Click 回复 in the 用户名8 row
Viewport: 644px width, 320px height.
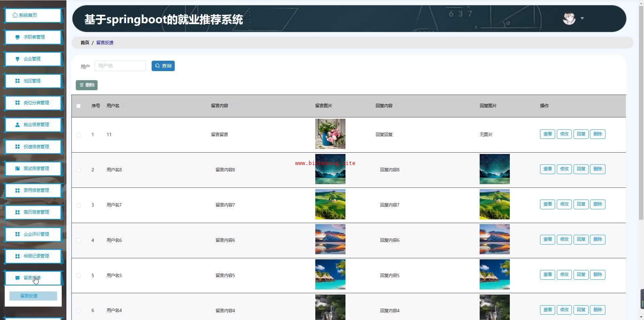click(x=581, y=169)
